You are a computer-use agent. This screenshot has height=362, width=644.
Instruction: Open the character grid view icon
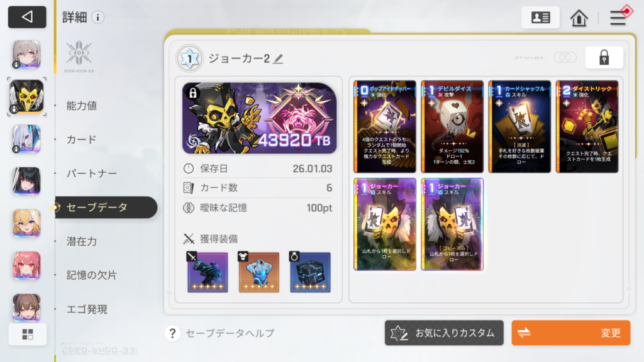point(28,334)
